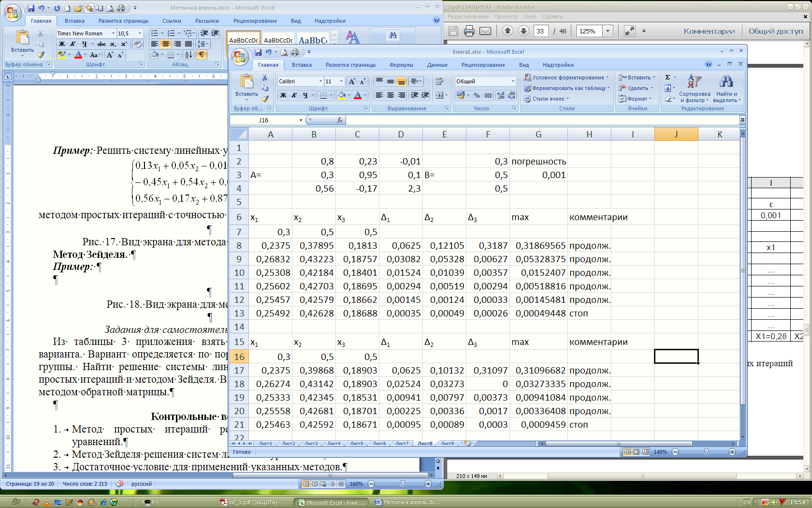The width and height of the screenshot is (812, 508).
Task: Toggle italic formatting in Word ribbon
Action: click(x=73, y=44)
